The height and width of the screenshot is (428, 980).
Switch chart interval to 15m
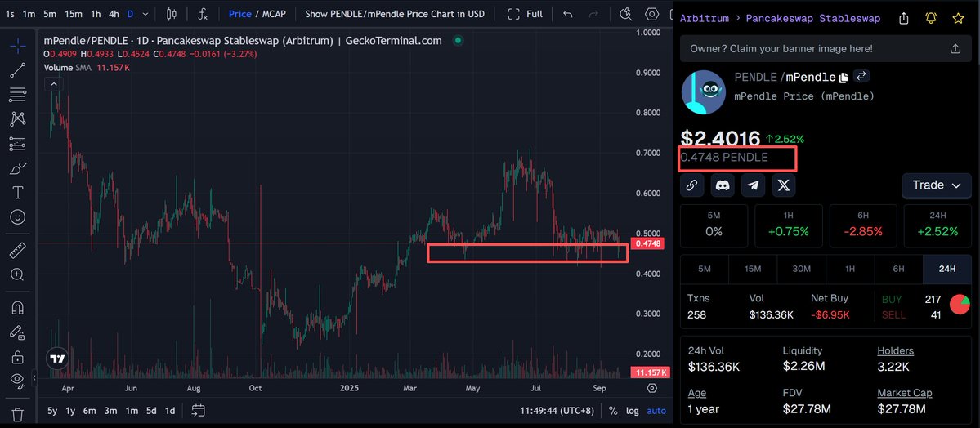click(73, 14)
